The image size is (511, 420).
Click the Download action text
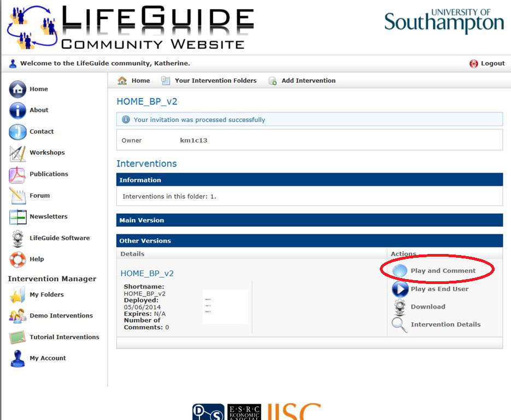(x=428, y=307)
